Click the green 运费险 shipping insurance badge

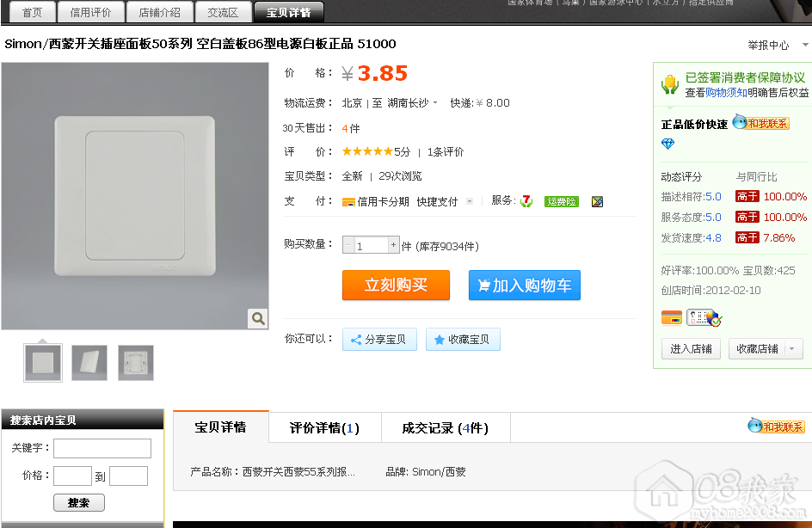[561, 202]
